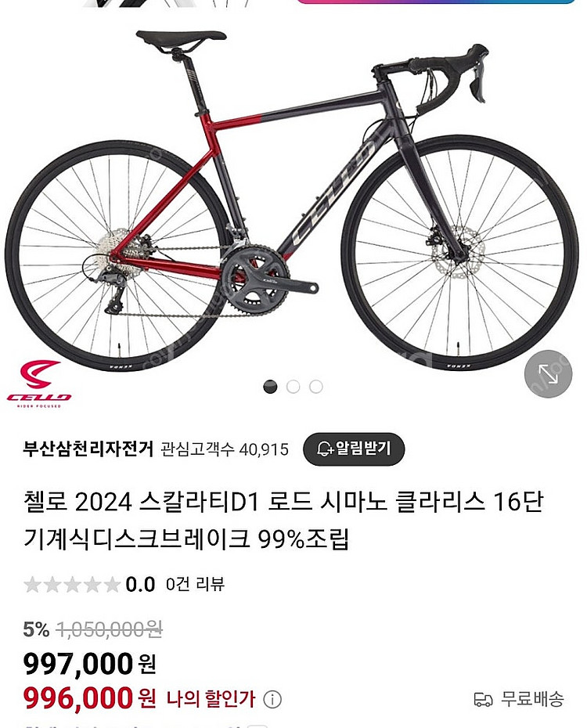Click the free shipping truck icon
Screen dimensions: 587x728
click(484, 699)
